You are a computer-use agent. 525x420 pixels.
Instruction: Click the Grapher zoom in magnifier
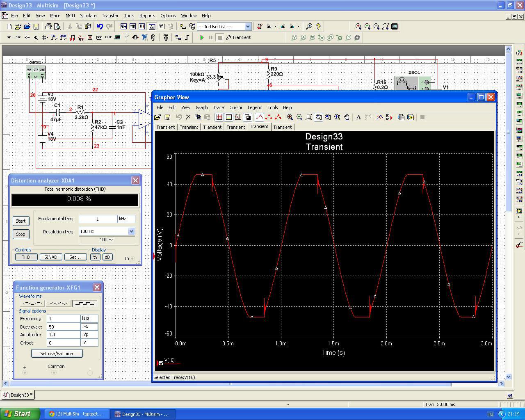click(290, 117)
